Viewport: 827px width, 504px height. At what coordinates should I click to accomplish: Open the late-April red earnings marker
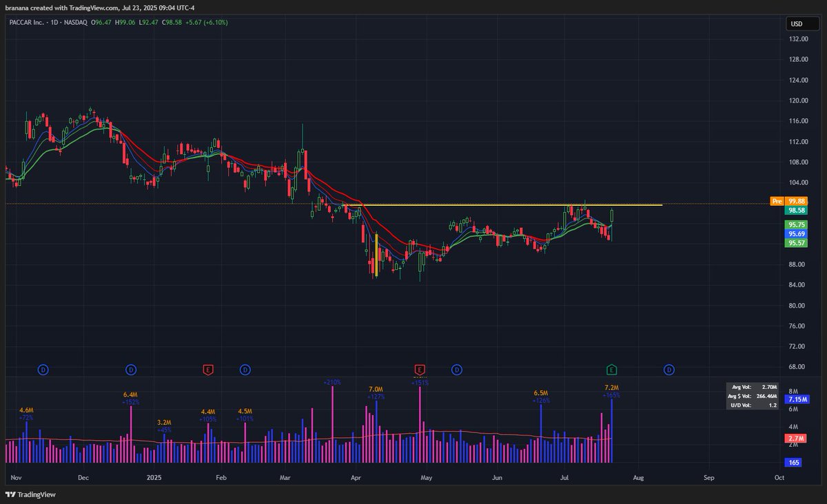coord(419,370)
